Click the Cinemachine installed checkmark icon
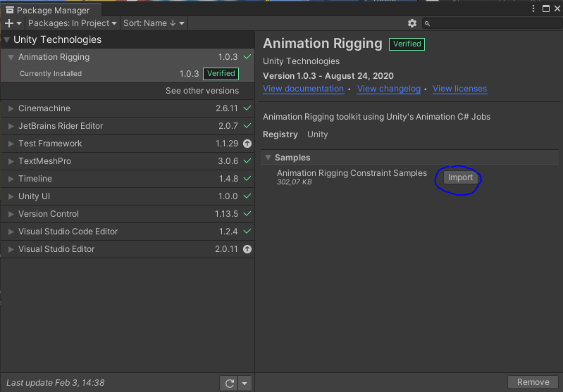This screenshot has height=392, width=563. coord(247,108)
